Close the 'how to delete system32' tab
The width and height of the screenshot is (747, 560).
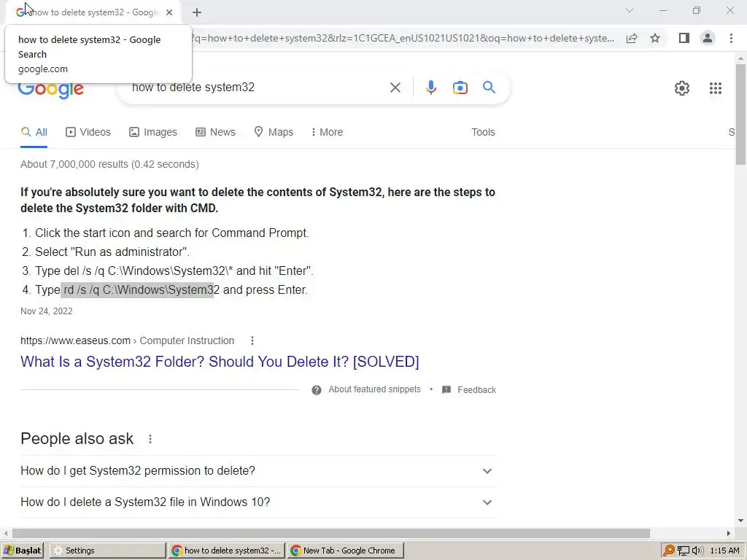tap(169, 12)
